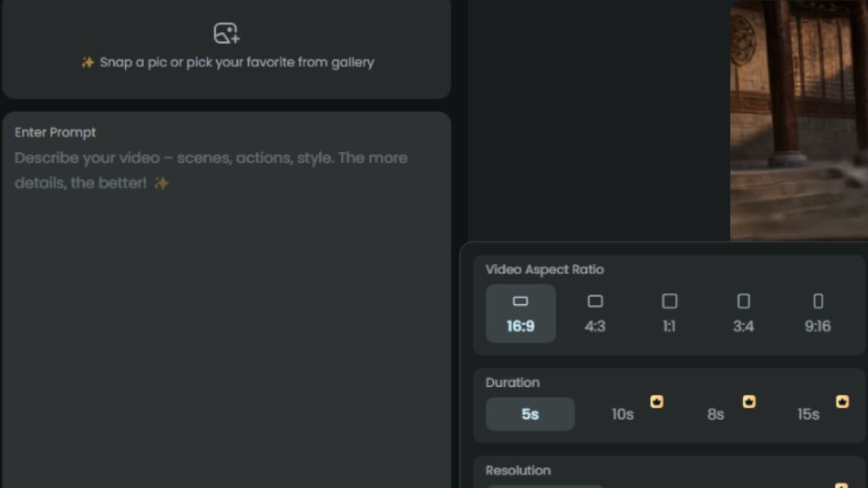The height and width of the screenshot is (488, 868).
Task: Click the premium crown badge on 10s
Action: point(657,401)
